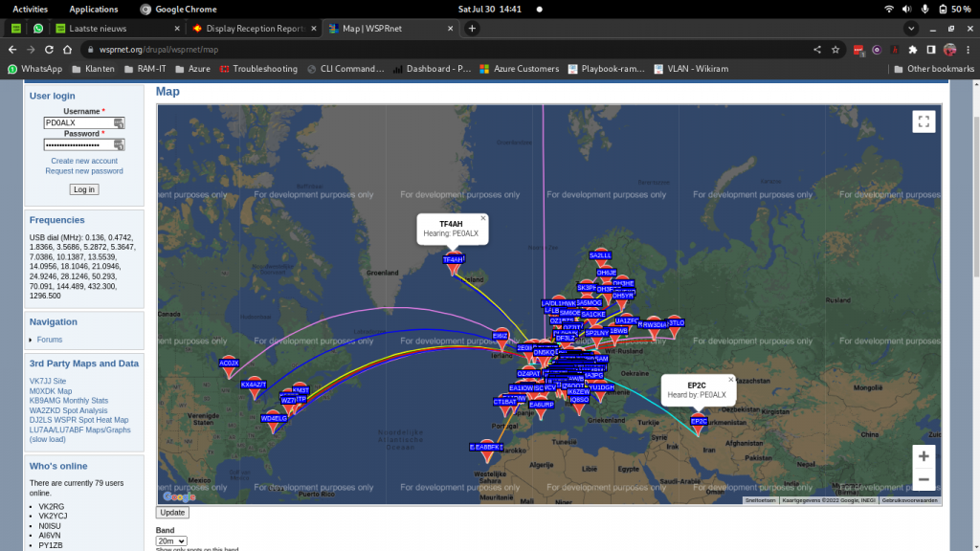
Task: Open the RAM-IT bookmarks folder
Action: (x=145, y=69)
